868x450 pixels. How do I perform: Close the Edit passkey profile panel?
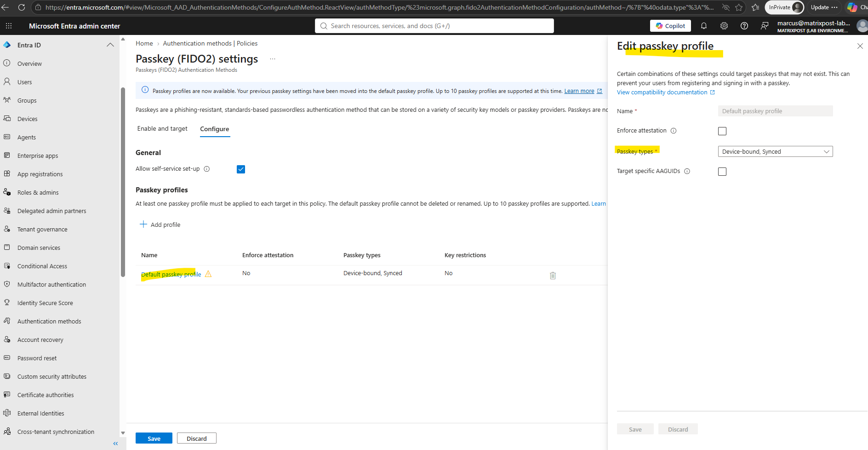(x=860, y=46)
